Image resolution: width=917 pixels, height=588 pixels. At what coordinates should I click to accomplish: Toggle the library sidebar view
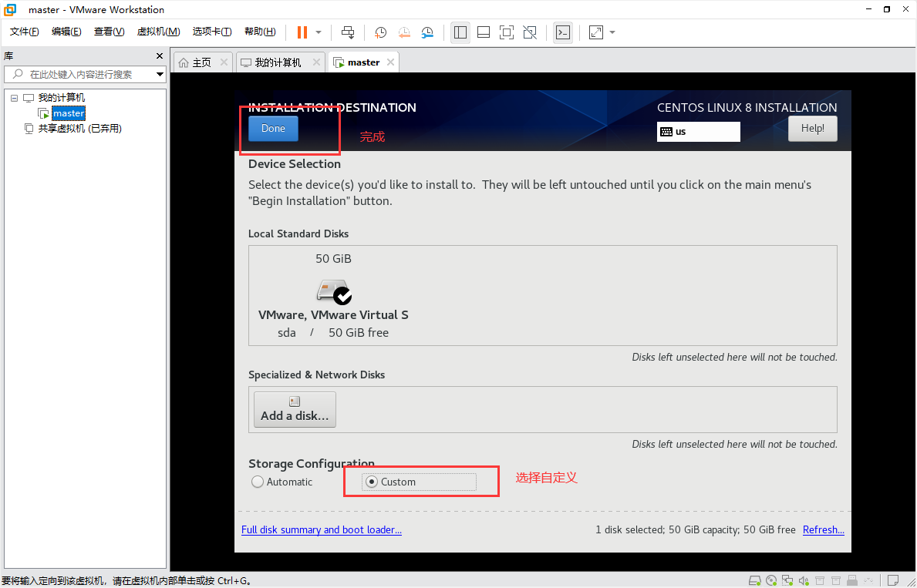tap(460, 32)
